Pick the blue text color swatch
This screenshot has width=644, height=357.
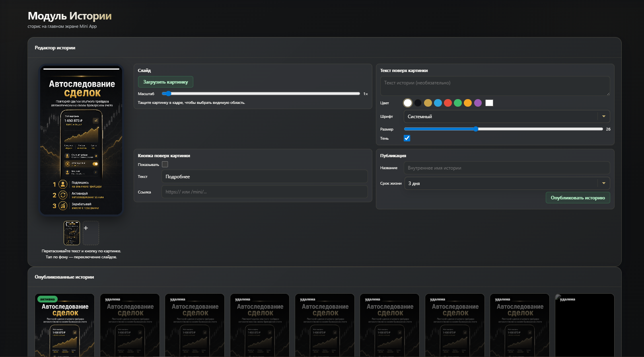[438, 103]
